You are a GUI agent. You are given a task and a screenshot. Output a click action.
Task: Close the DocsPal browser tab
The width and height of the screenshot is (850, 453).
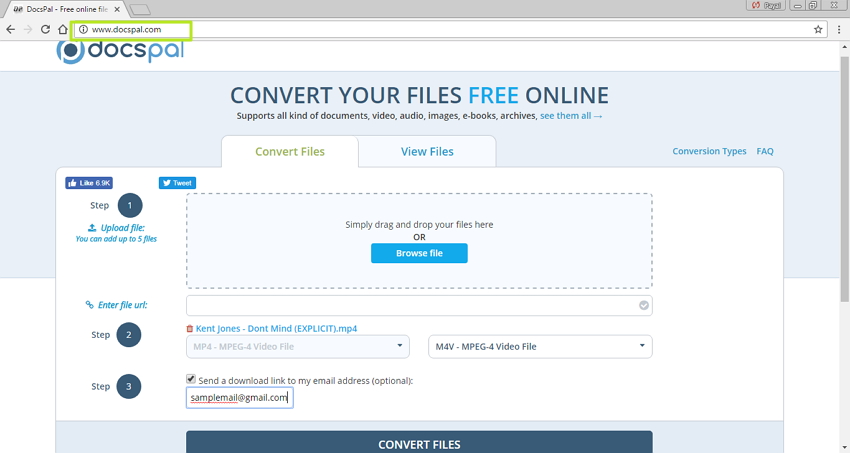tap(117, 9)
